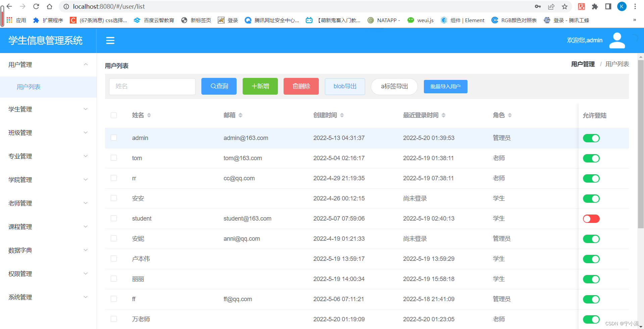The image size is (644, 329).
Task: Reload the current page
Action: click(x=36, y=6)
